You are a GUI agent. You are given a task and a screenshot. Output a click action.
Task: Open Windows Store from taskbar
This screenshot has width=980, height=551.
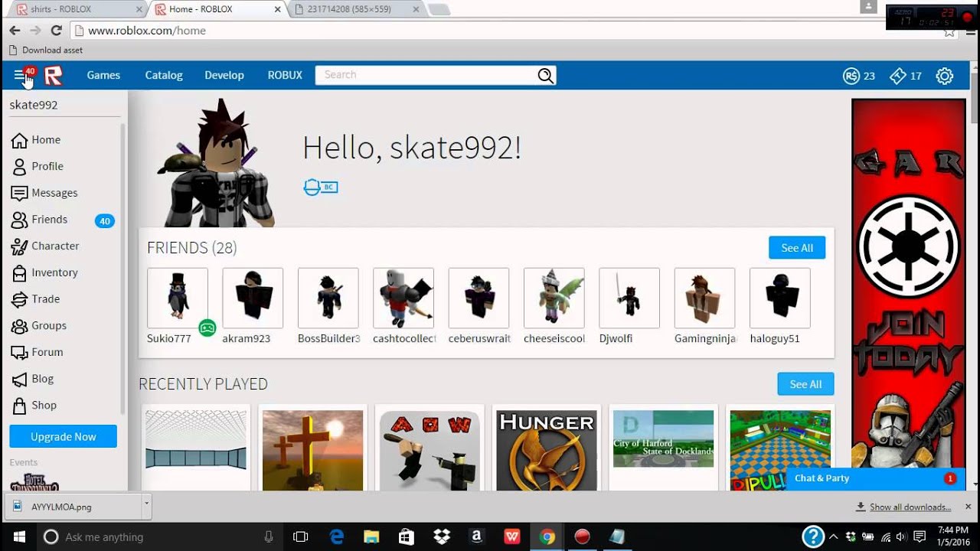coord(406,536)
